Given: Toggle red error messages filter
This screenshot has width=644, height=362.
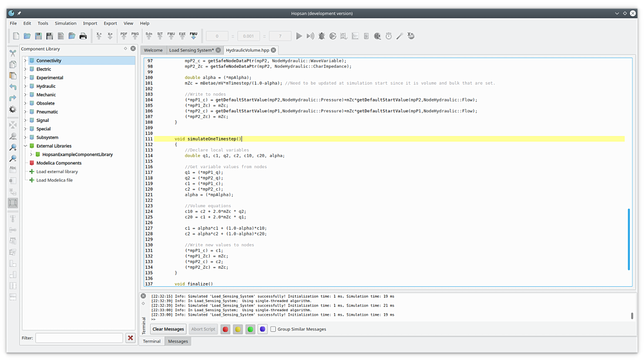Looking at the screenshot, I should point(225,329).
